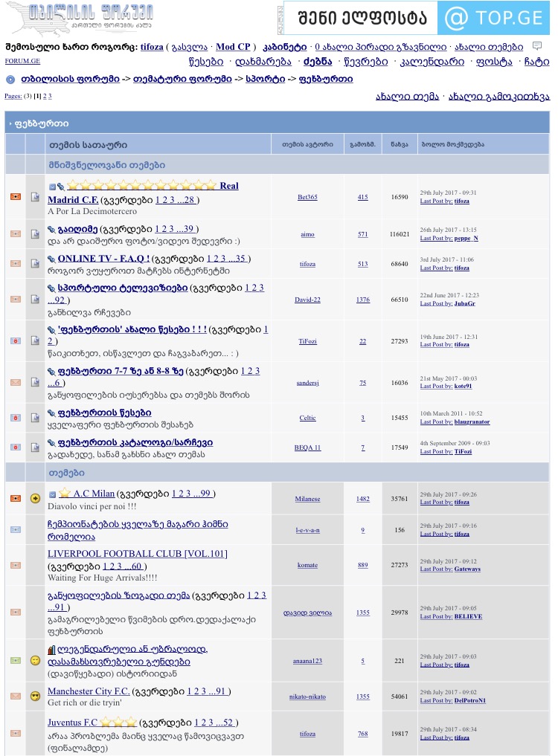
Task: Open წესები in the top navigation
Action: pos(206,62)
